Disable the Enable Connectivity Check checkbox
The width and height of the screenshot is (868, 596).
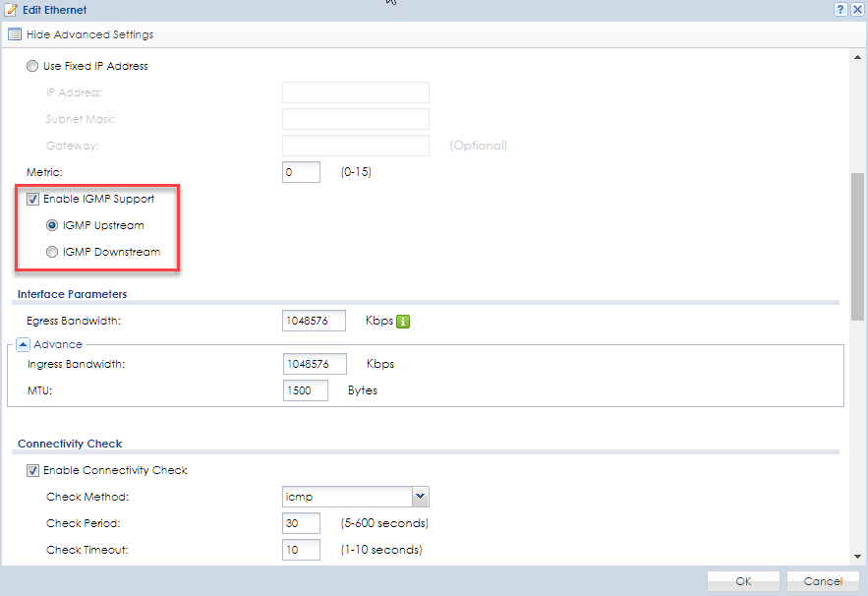(x=33, y=470)
